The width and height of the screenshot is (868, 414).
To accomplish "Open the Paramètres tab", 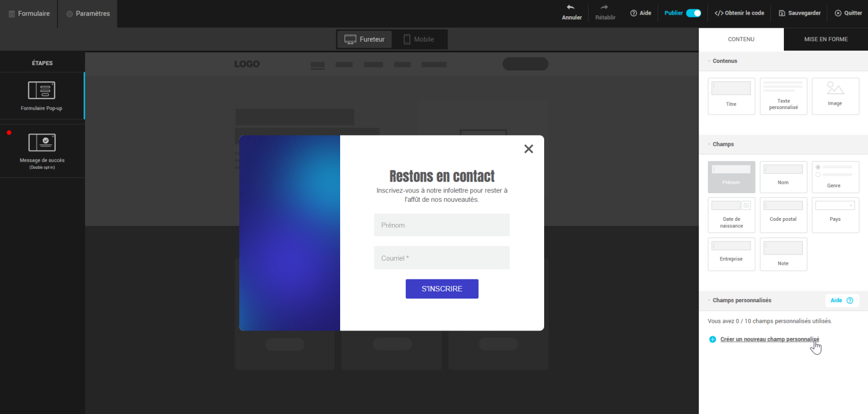I will (x=88, y=14).
